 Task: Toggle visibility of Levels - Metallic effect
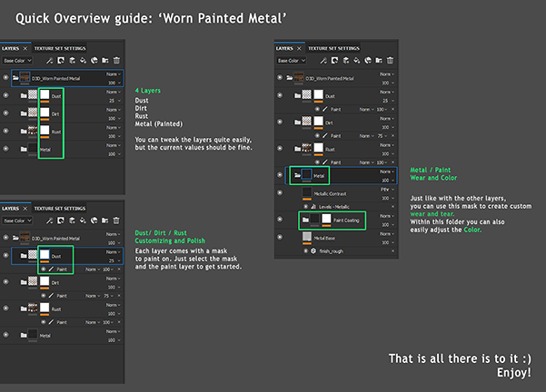(x=306, y=207)
